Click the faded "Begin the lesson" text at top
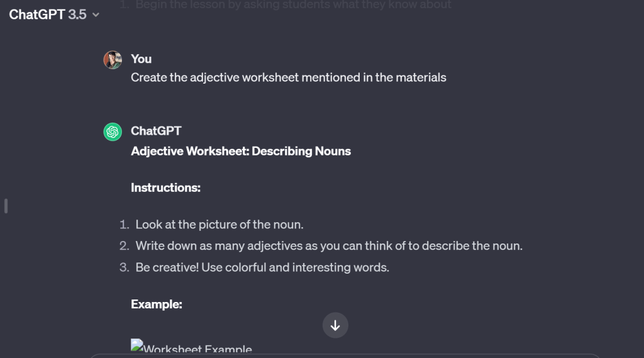644x358 pixels. (293, 5)
